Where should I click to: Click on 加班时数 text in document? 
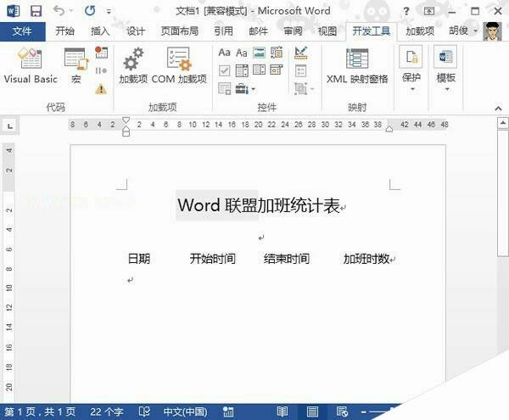(366, 259)
